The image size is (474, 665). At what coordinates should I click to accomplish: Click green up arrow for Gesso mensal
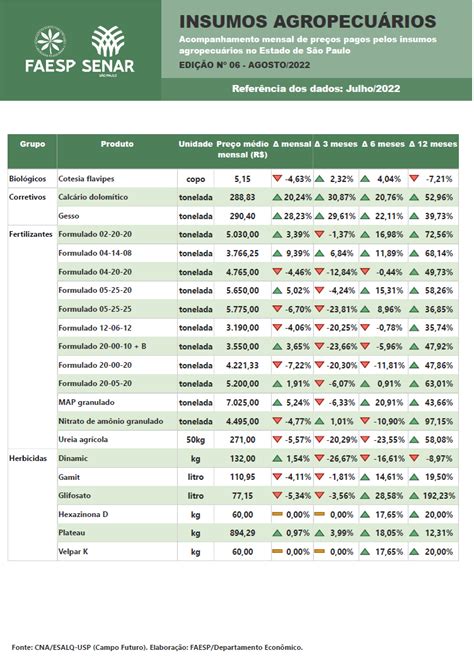pos(277,216)
